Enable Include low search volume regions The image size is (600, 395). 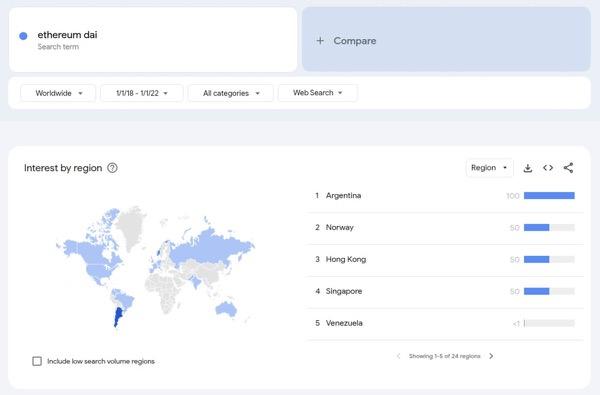click(37, 361)
